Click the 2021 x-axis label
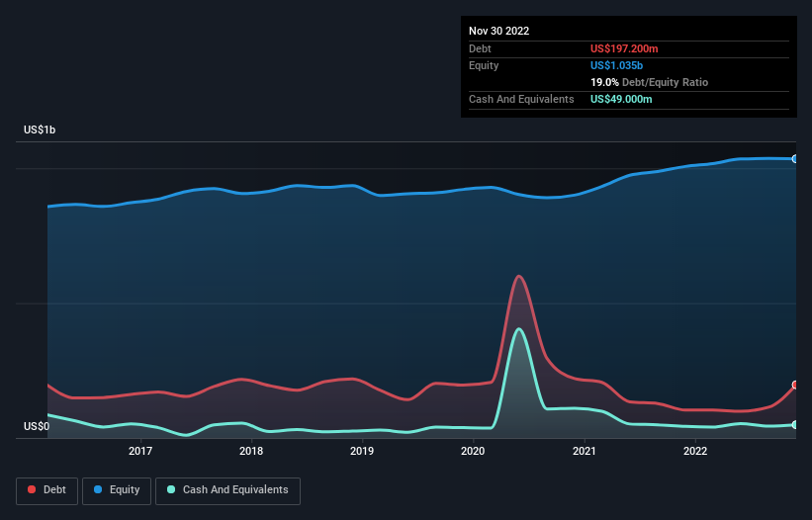The width and height of the screenshot is (812, 520). click(x=585, y=451)
